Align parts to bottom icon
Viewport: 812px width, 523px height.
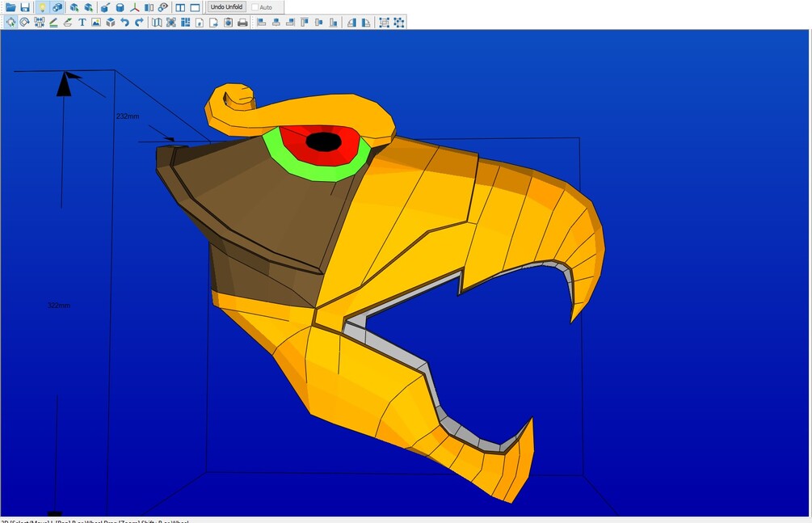tap(333, 23)
